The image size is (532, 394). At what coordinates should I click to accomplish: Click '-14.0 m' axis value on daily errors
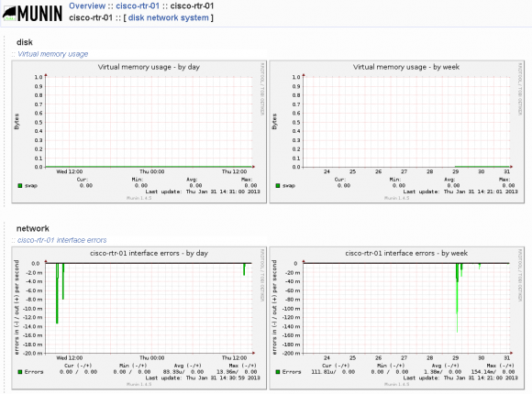pos(33,326)
